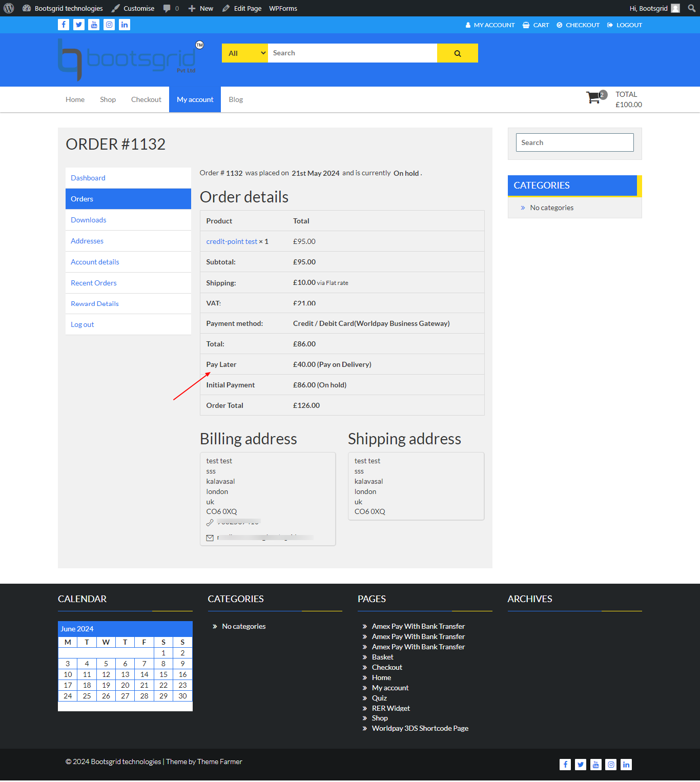Open credit-point test product link

[x=232, y=241]
